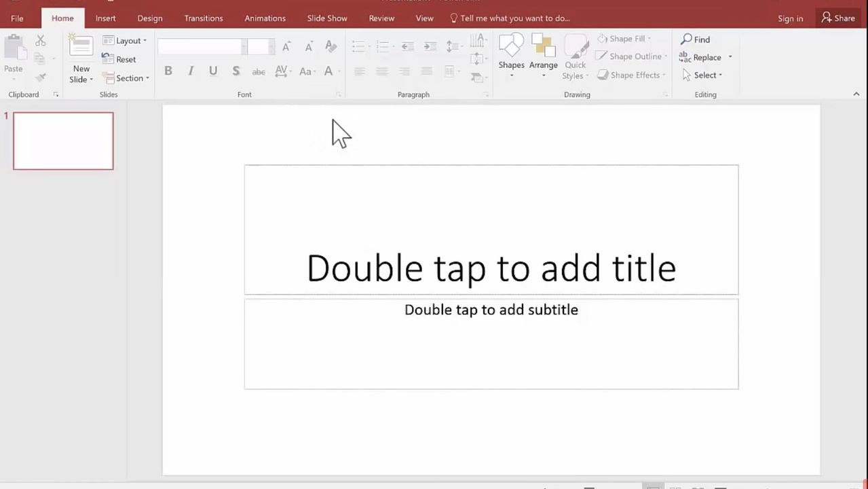The image size is (868, 489).
Task: Click the Format Painter icon
Action: pyautogui.click(x=40, y=77)
